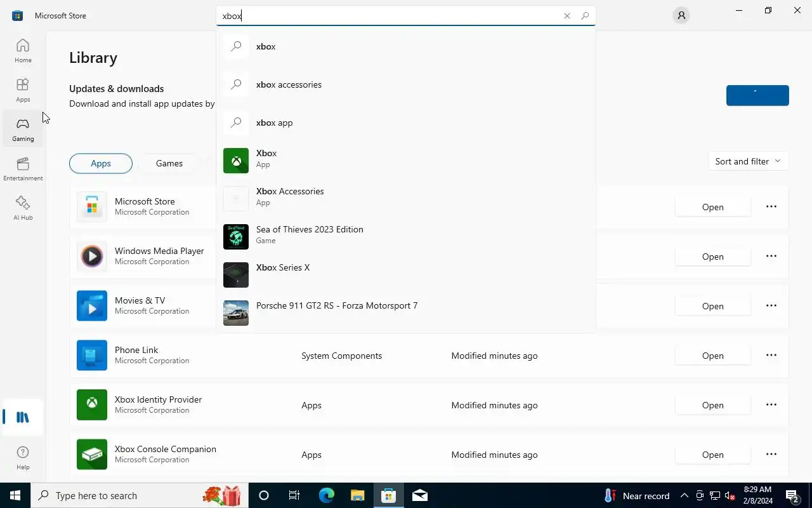Open Cortana from the taskbar

[264, 495]
